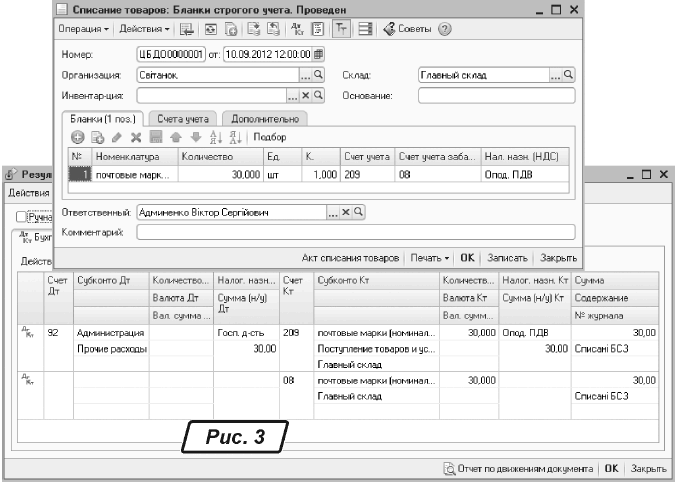Expand the Печать dropdown button
This screenshot has height=483, width=676.
(x=432, y=258)
